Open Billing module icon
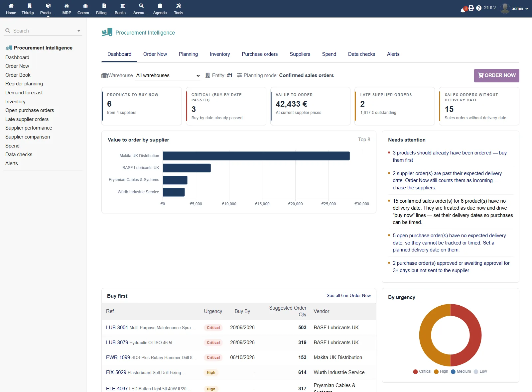Image resolution: width=532 pixels, height=392 pixels. 104,6
